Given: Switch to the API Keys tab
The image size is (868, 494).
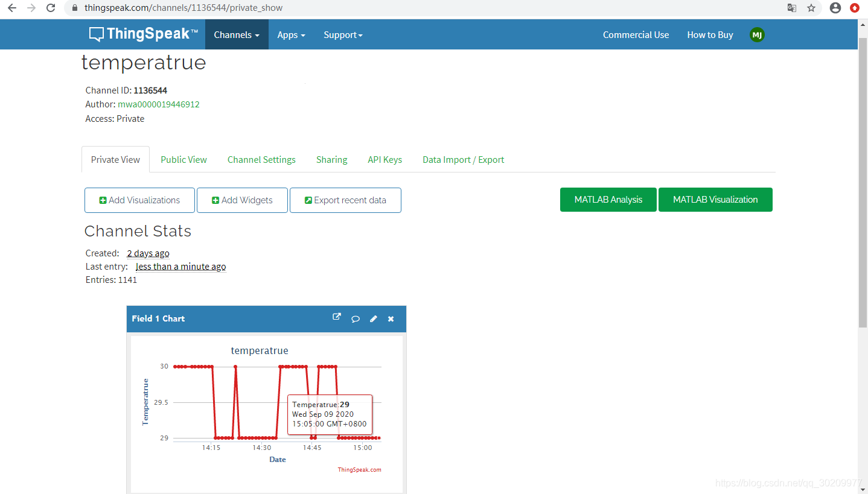Looking at the screenshot, I should click(x=385, y=159).
